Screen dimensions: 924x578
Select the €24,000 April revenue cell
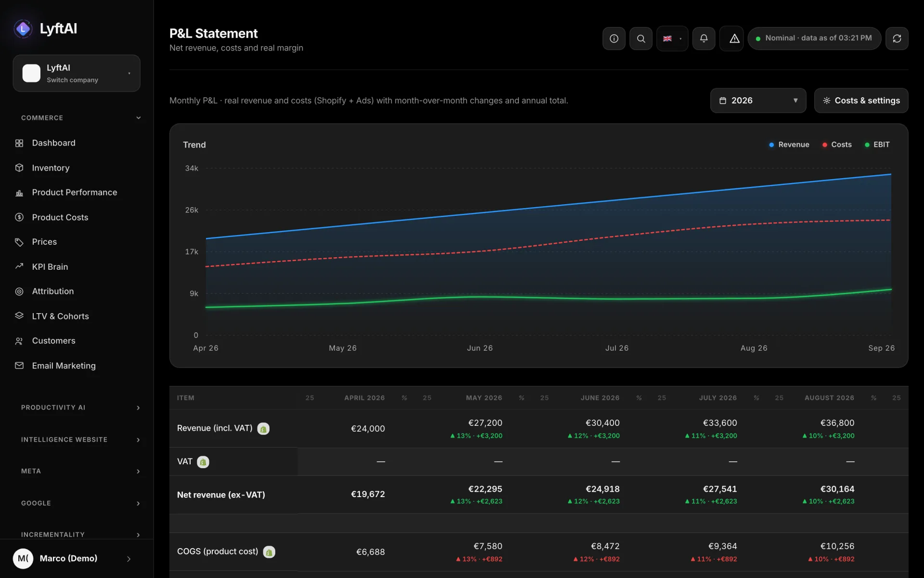368,429
